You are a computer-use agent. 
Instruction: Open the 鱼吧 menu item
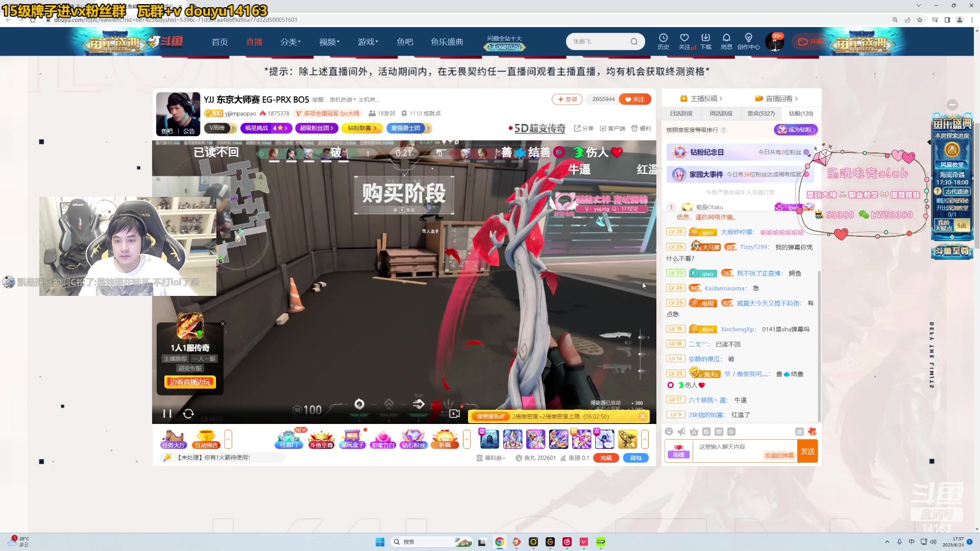point(405,42)
